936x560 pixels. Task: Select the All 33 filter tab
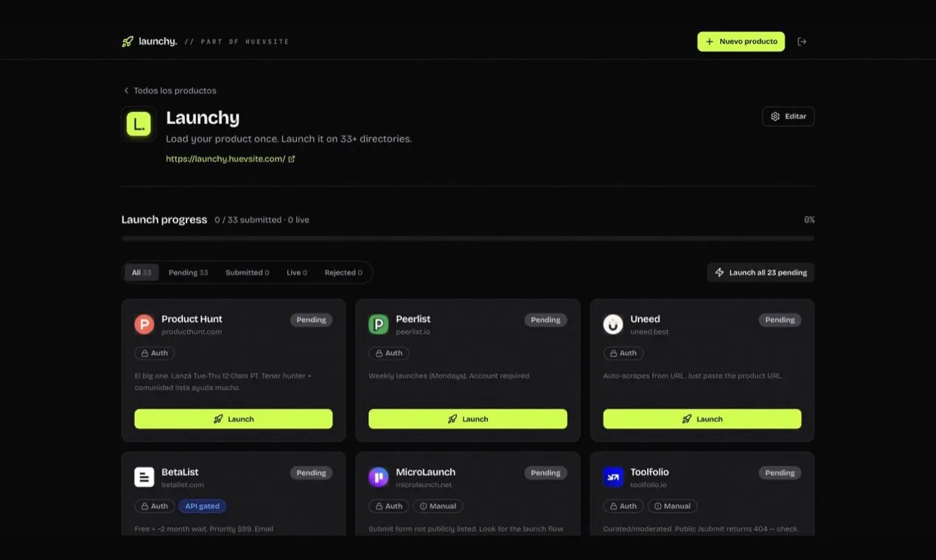tap(142, 273)
